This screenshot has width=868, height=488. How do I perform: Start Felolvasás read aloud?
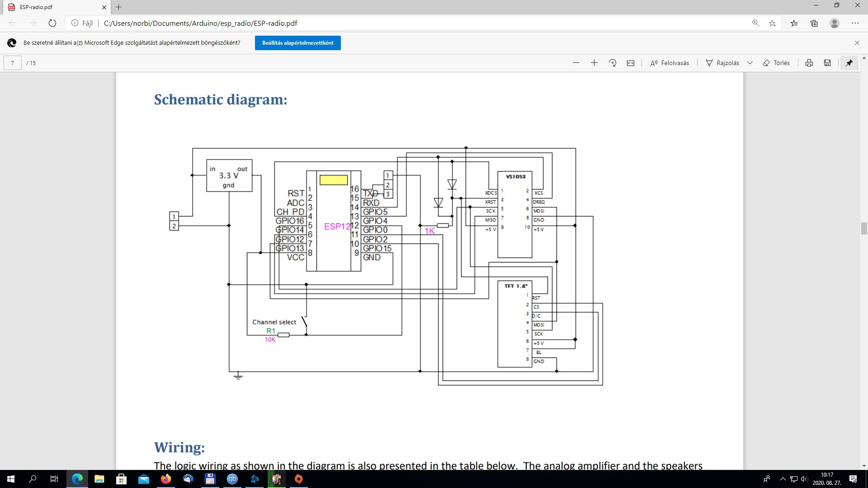(x=670, y=63)
